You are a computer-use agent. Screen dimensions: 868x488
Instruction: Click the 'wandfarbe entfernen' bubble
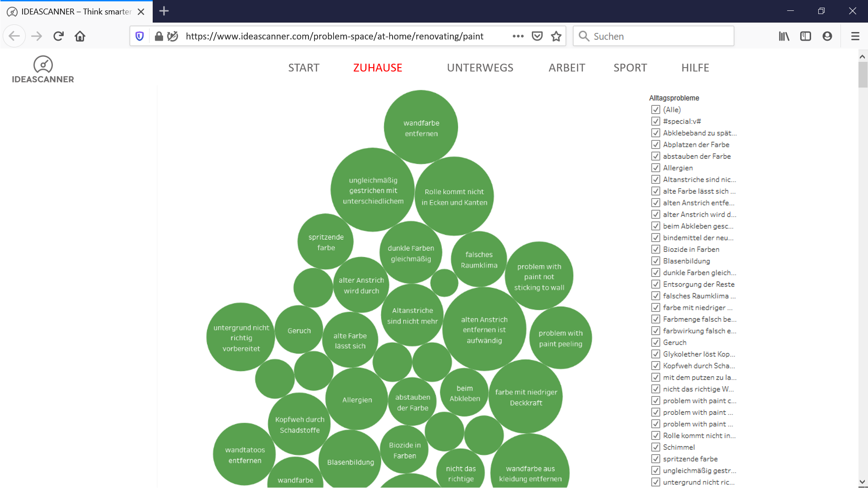(421, 127)
